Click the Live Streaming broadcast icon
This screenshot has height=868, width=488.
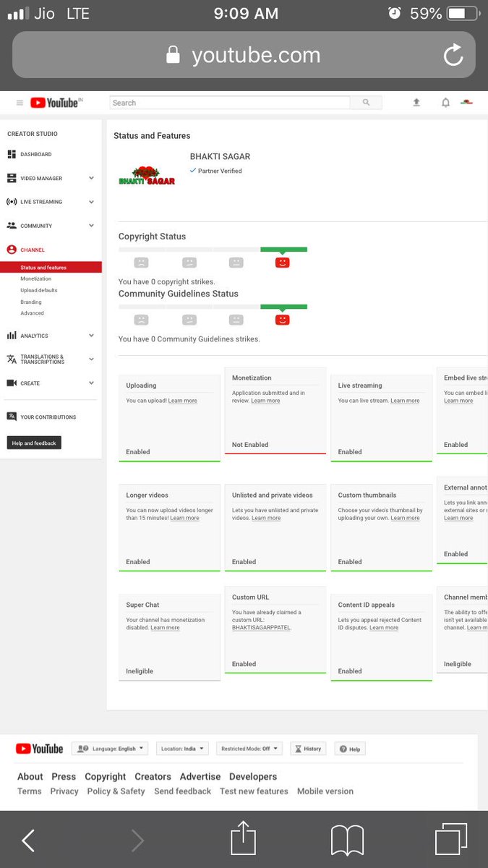12,202
